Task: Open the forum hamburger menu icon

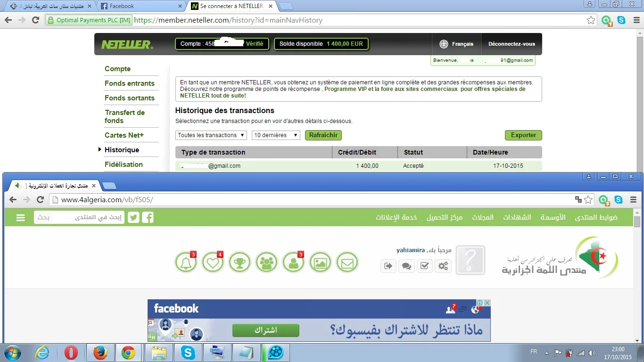Action: pos(20,217)
